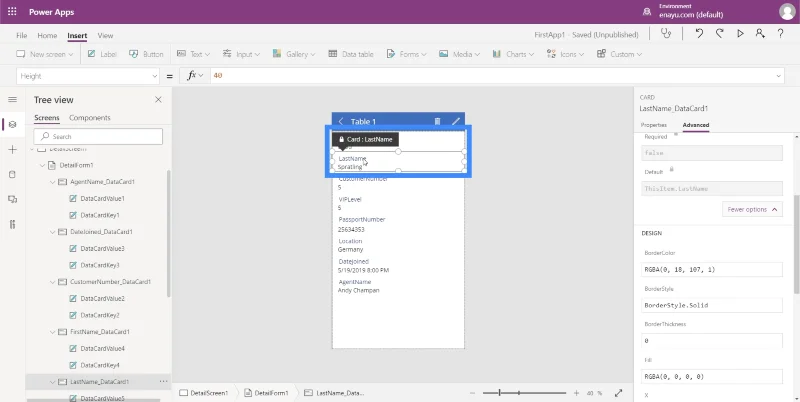The height and width of the screenshot is (402, 800).
Task: Open the App checker stethoscope icon
Action: pyautogui.click(x=666, y=34)
